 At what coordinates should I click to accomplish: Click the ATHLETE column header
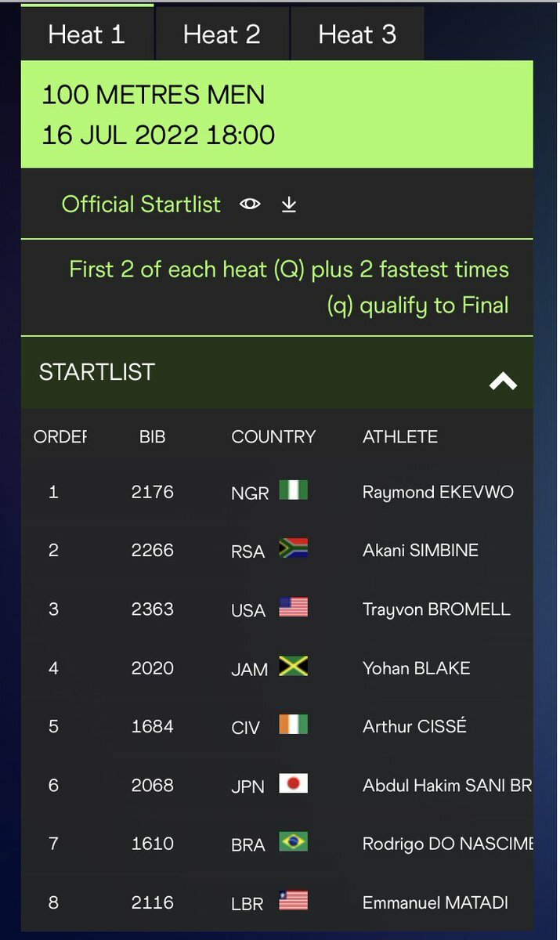400,436
